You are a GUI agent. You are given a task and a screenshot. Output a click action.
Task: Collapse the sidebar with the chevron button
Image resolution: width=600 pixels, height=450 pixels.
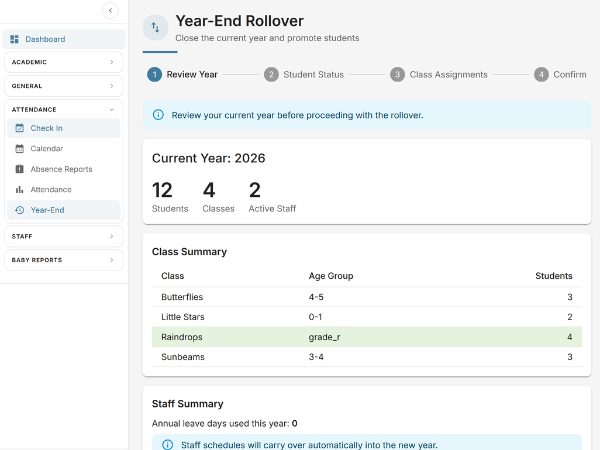pos(110,10)
